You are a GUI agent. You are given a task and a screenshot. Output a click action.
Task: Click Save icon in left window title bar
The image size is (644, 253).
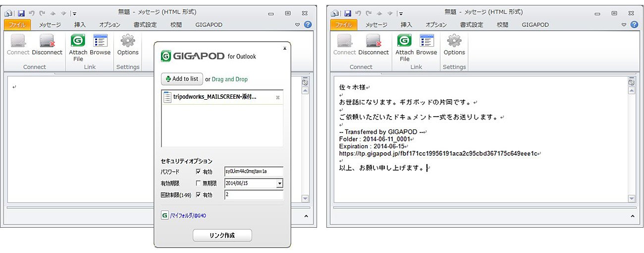(21, 13)
